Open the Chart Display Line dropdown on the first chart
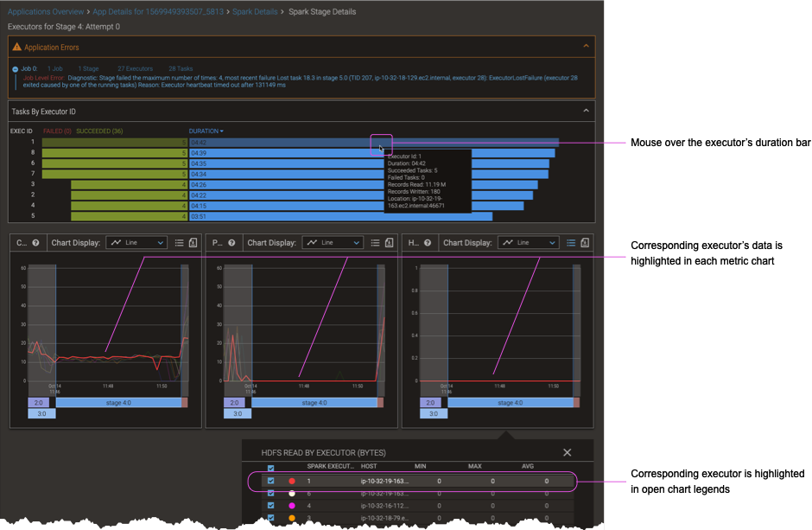The height and width of the screenshot is (530, 812). click(136, 243)
